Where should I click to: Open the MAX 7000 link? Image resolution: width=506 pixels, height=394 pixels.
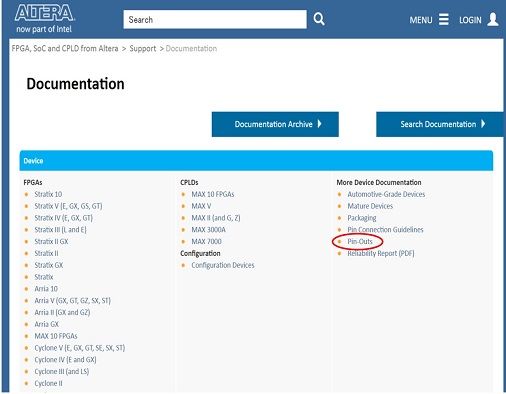(206, 241)
